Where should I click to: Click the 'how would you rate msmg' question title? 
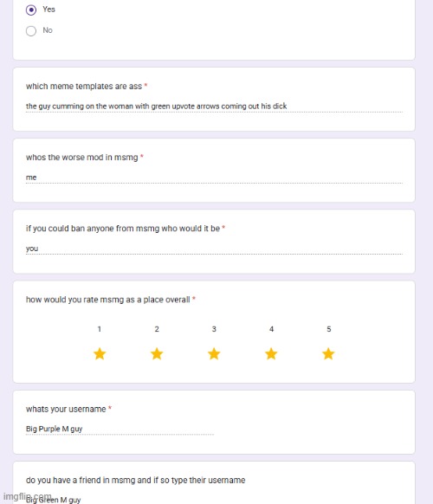pos(108,300)
